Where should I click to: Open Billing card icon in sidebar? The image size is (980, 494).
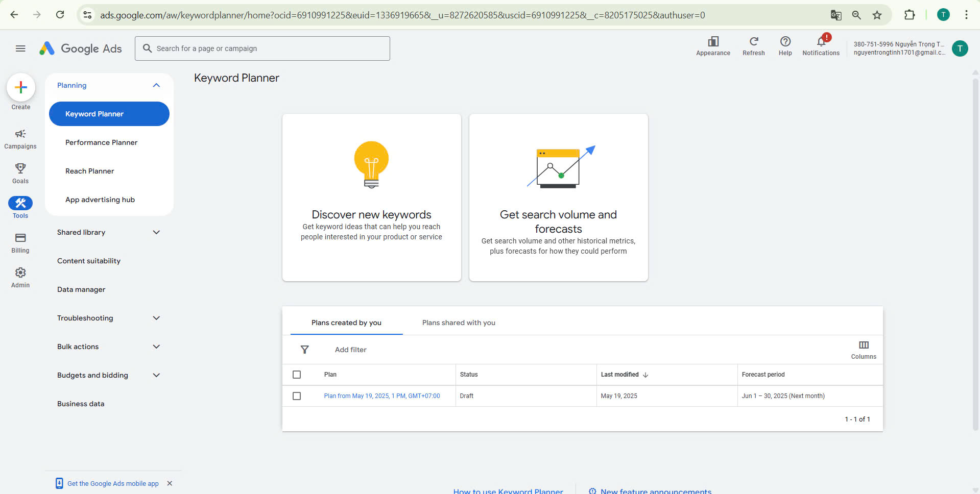(20, 238)
